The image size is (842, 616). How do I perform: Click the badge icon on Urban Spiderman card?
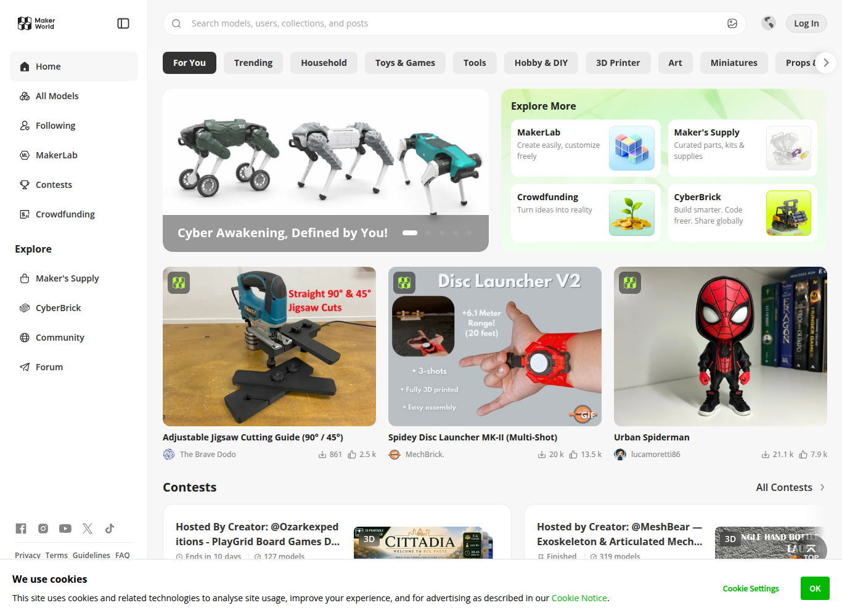coord(630,283)
